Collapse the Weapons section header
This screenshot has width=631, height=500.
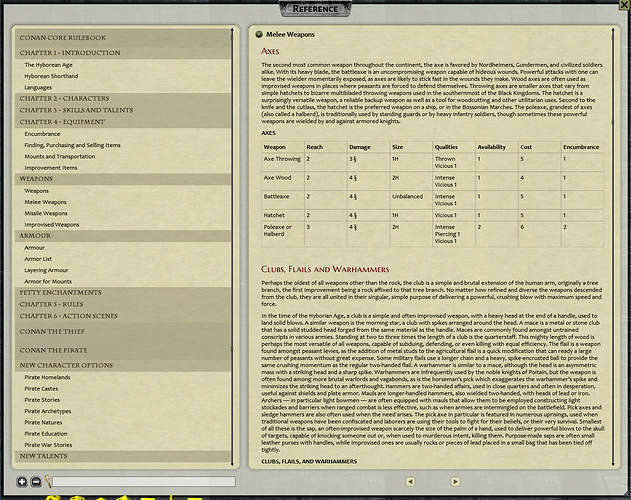123,179
